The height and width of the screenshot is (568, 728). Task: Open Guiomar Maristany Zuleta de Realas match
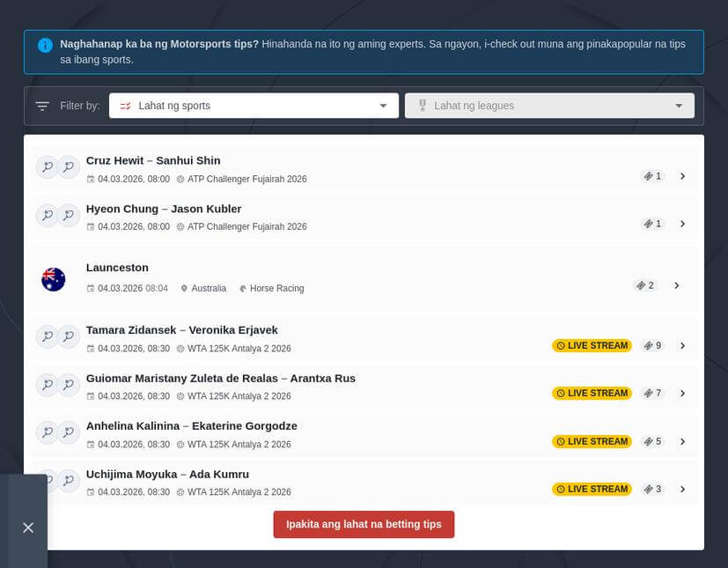(x=220, y=379)
